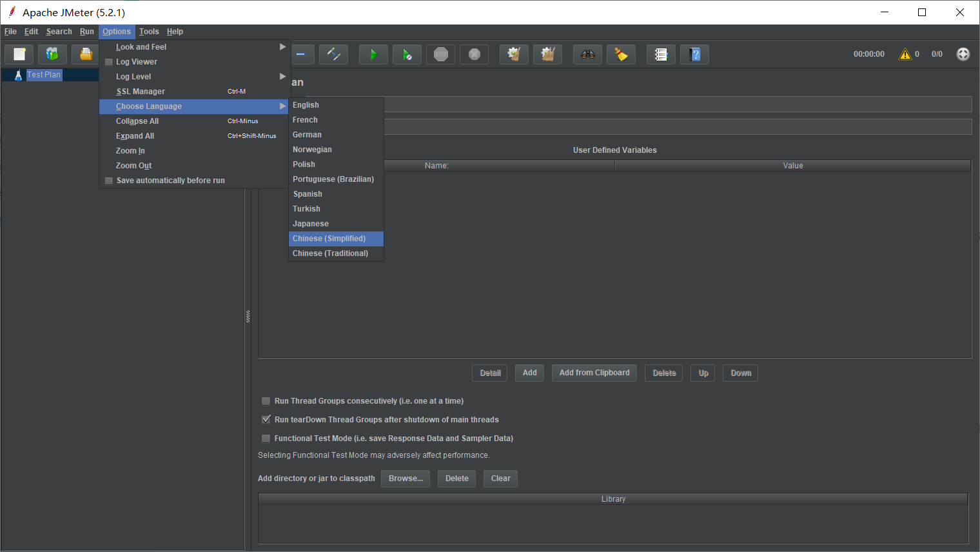
Task: Uncheck Run tearDown Thread Groups checkbox
Action: click(266, 420)
